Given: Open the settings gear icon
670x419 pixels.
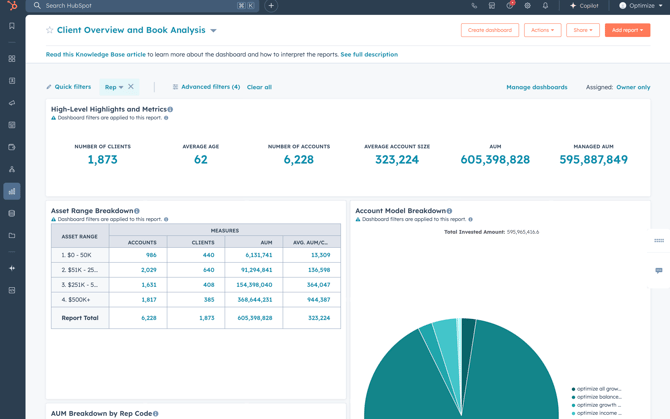Looking at the screenshot, I should coord(528,6).
